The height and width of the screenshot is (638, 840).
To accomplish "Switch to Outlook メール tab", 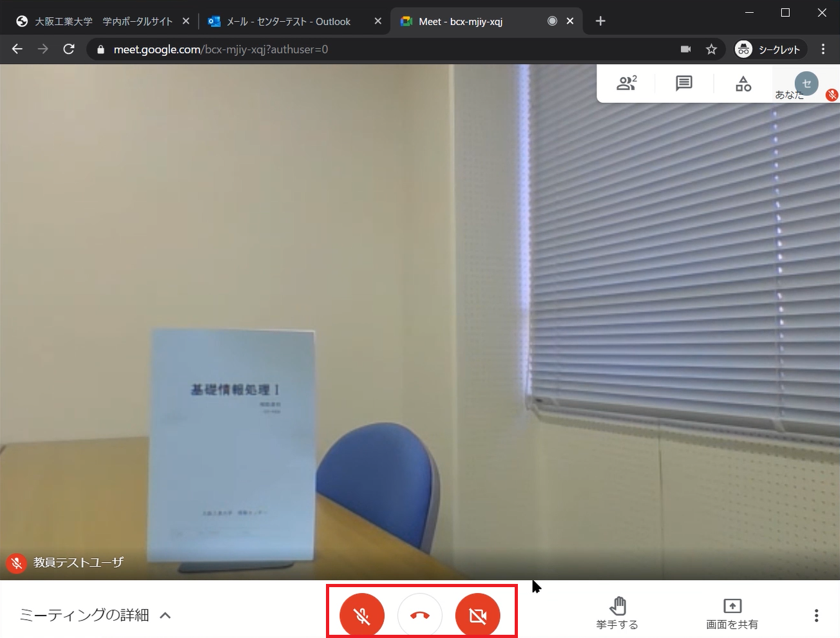I will 288,21.
